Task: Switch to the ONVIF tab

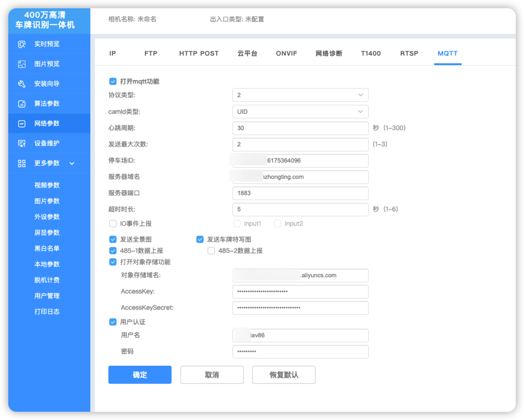Action: 287,53
